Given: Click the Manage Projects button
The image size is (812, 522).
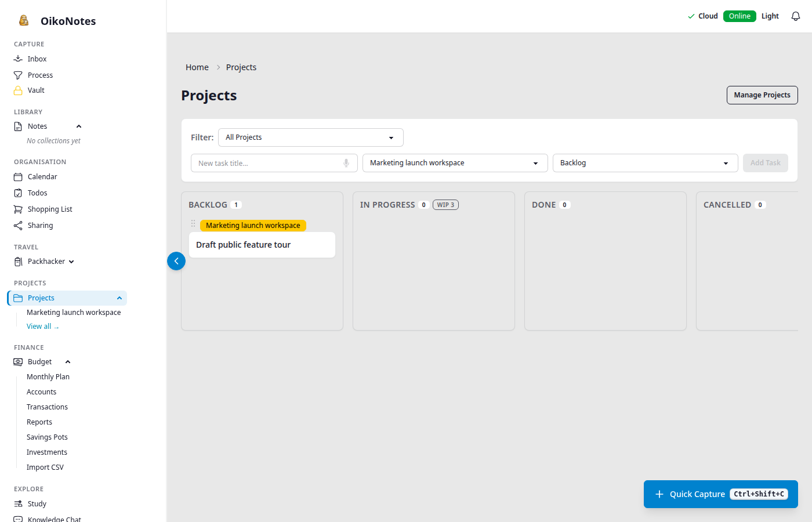Looking at the screenshot, I should click(x=762, y=95).
